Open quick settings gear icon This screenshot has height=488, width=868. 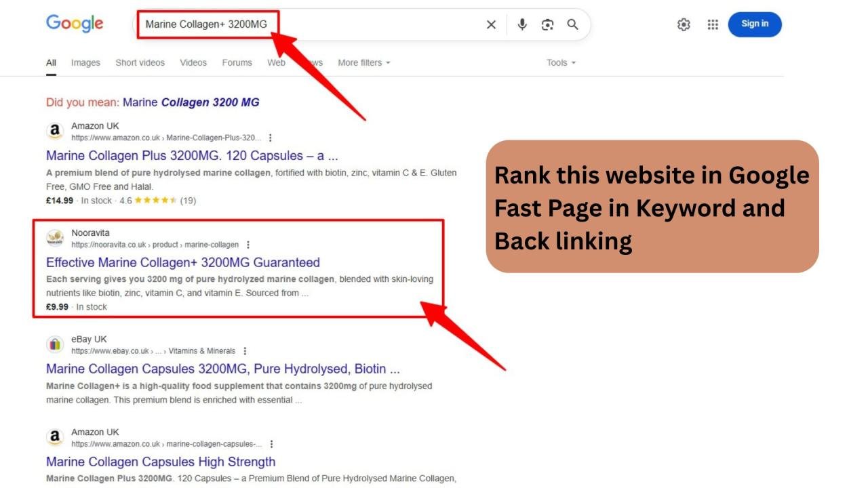click(x=684, y=24)
